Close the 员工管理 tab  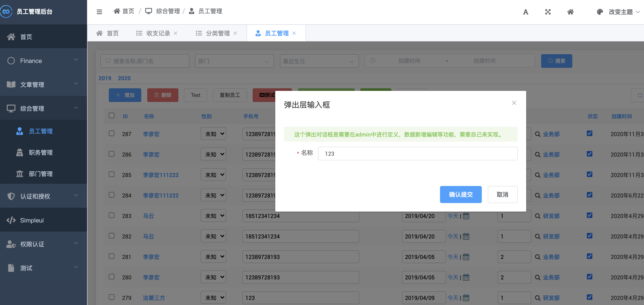(x=294, y=33)
